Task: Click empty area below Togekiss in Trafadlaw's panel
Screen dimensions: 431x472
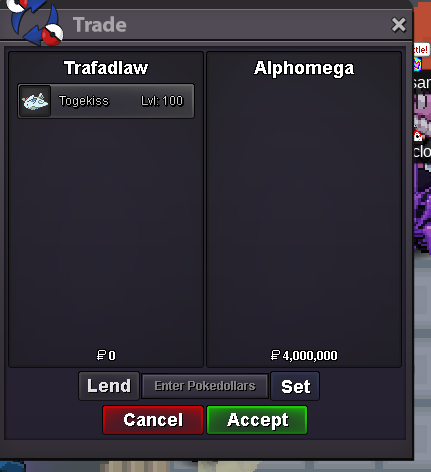Action: click(x=106, y=233)
